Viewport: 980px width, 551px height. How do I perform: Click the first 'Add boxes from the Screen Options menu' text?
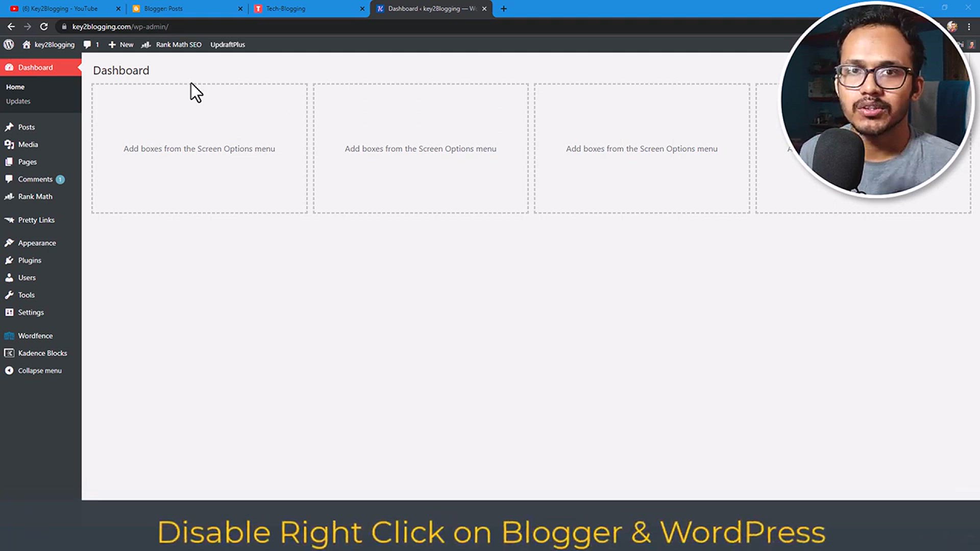click(x=199, y=148)
